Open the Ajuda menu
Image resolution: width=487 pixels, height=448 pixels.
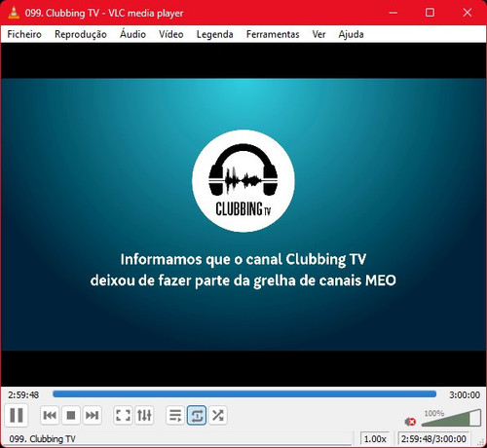pos(351,34)
